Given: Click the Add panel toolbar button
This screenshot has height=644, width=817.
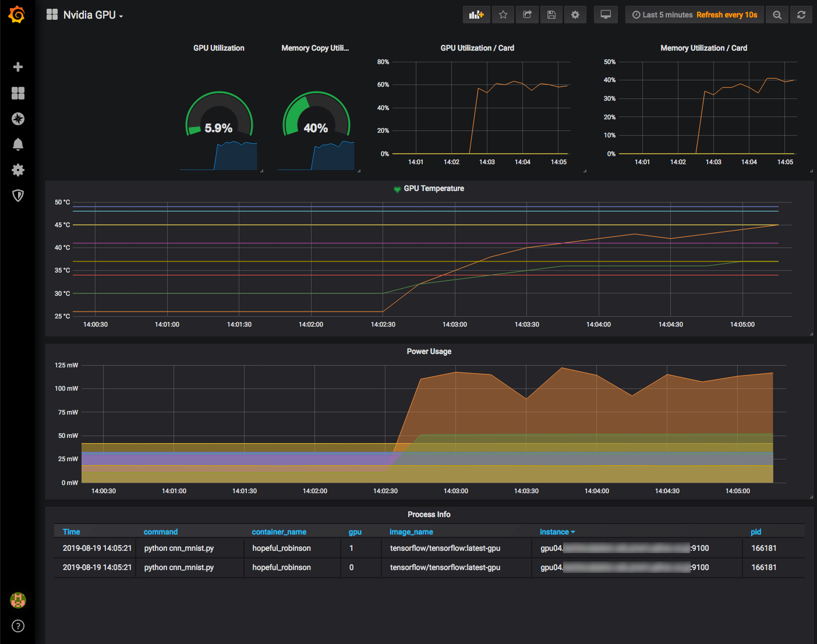Looking at the screenshot, I should (x=476, y=15).
